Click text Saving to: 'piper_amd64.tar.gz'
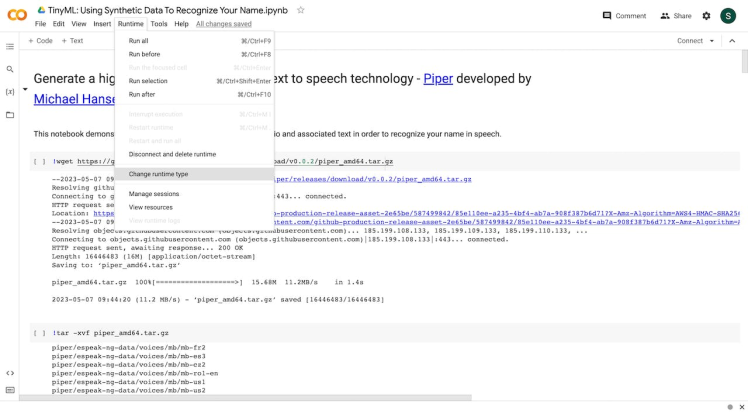 tap(116, 265)
